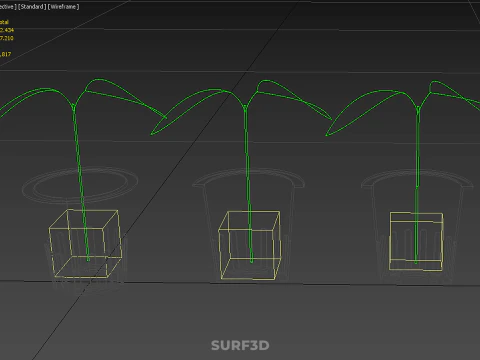This screenshot has height=360, width=480.
Task: Select the left pot's gray wireframe rim
Action: point(80,186)
